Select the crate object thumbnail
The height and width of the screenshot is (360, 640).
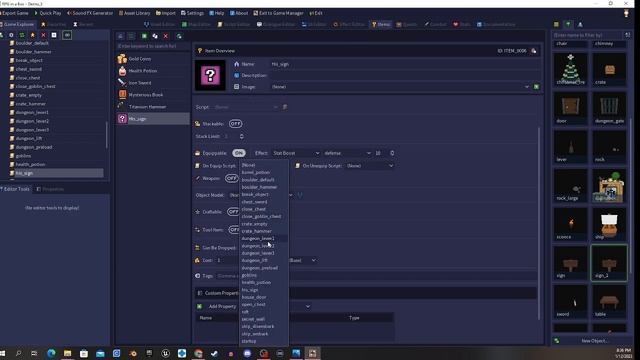tap(609, 69)
